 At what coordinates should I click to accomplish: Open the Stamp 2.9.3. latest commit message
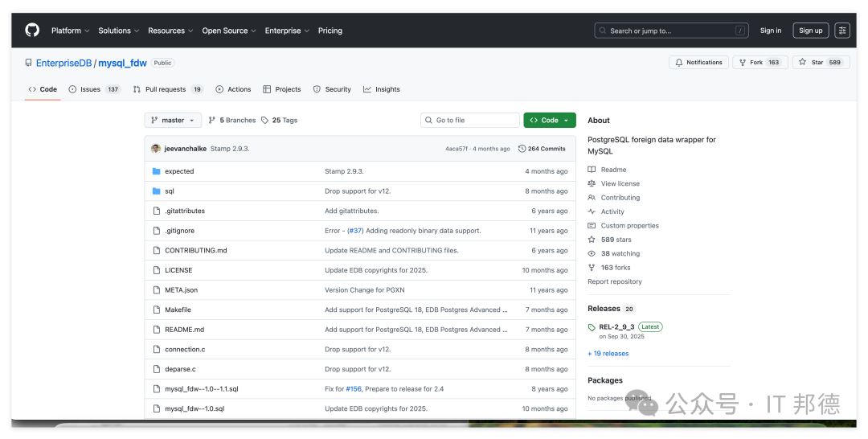click(x=230, y=149)
